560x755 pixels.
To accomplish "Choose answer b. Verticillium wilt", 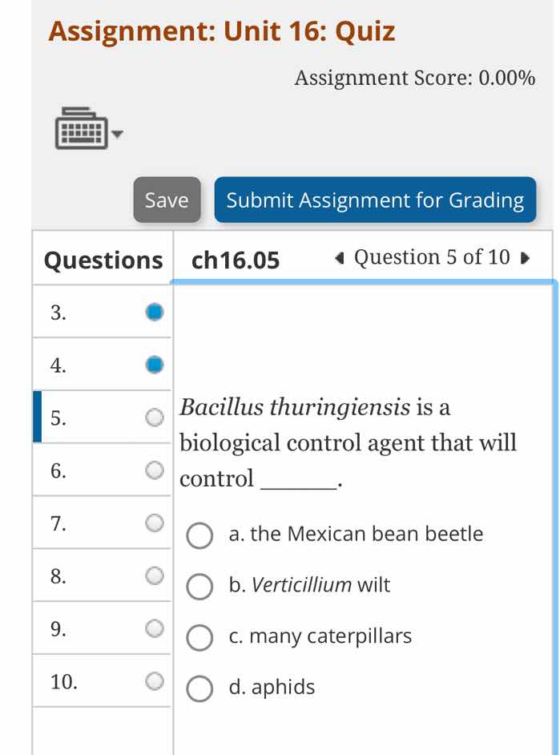I will 199,587.
